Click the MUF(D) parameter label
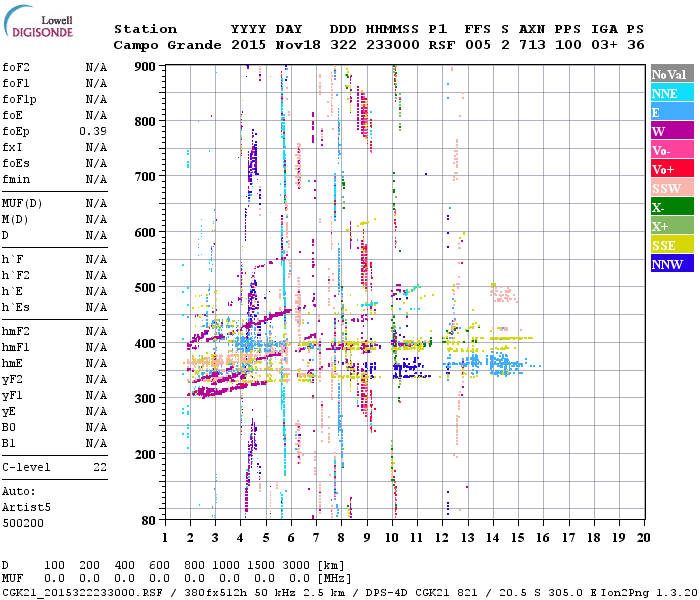Screen dimensions: 700x600 point(22,204)
